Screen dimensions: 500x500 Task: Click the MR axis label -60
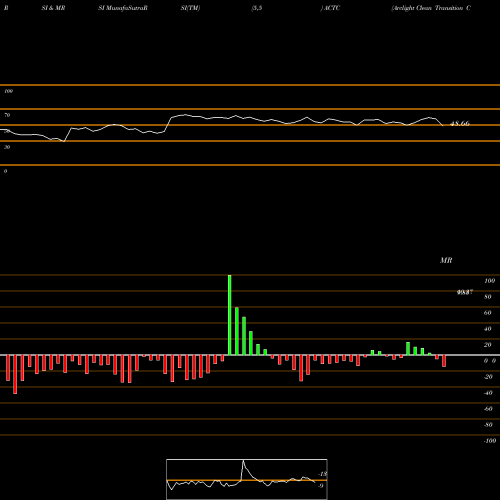[x=488, y=409]
